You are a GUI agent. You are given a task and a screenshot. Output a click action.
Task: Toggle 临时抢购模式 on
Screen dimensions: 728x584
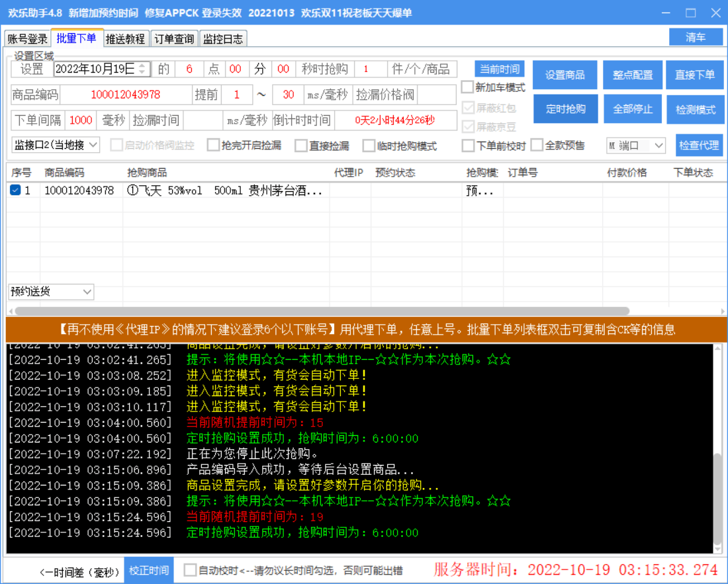[x=369, y=145]
